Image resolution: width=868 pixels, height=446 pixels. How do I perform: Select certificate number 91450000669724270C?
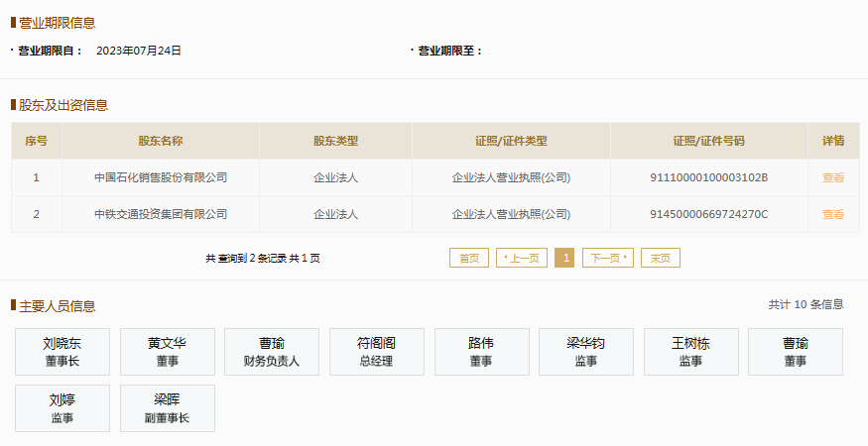[x=708, y=214]
